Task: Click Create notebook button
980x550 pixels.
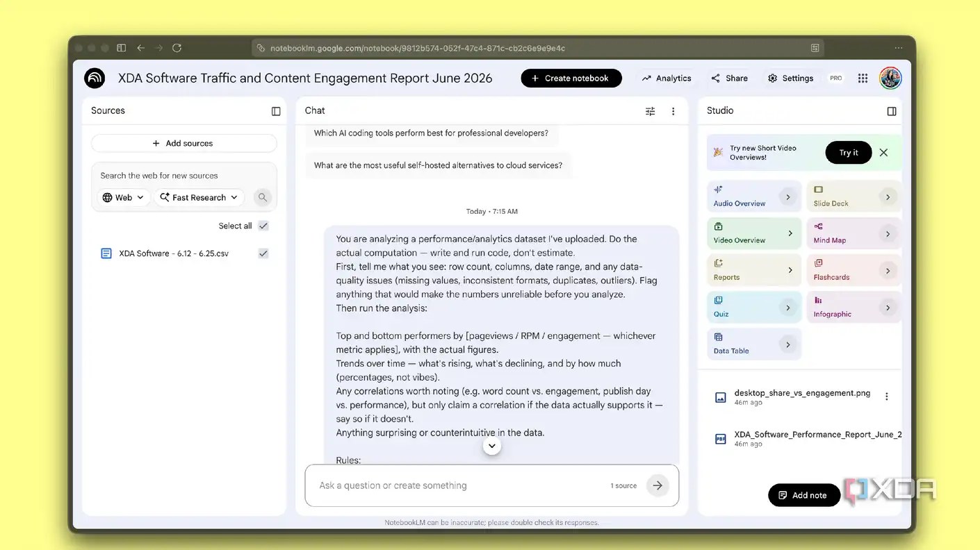Action: [x=571, y=78]
